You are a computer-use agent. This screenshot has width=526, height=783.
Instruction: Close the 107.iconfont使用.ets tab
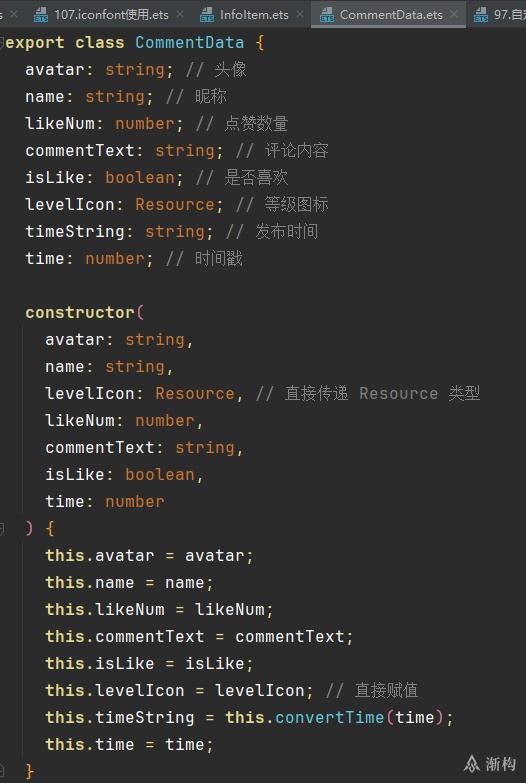(x=180, y=14)
